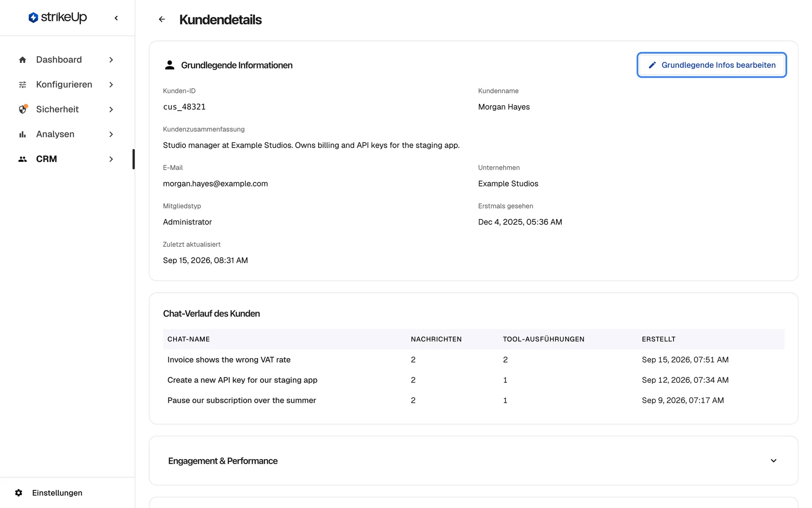Screen dimensions: 812x508
Task: Click the CRM people icon
Action: pos(23,159)
